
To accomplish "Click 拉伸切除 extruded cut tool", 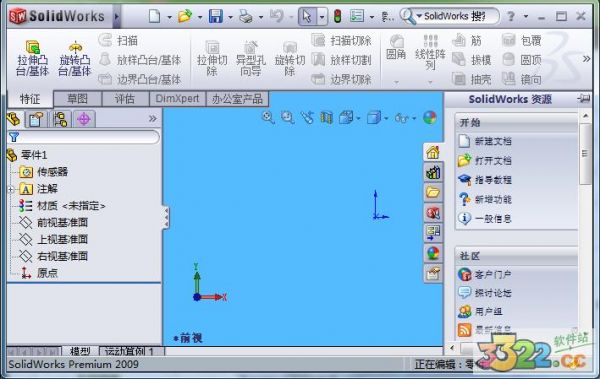I will [212, 58].
